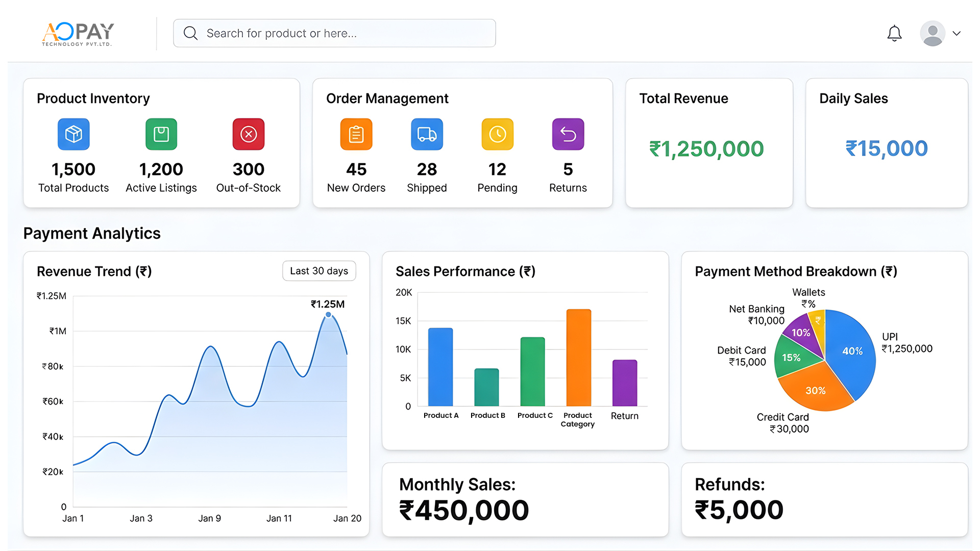Click the orange Product Category bar
This screenshot has height=551, width=980.
click(x=578, y=357)
